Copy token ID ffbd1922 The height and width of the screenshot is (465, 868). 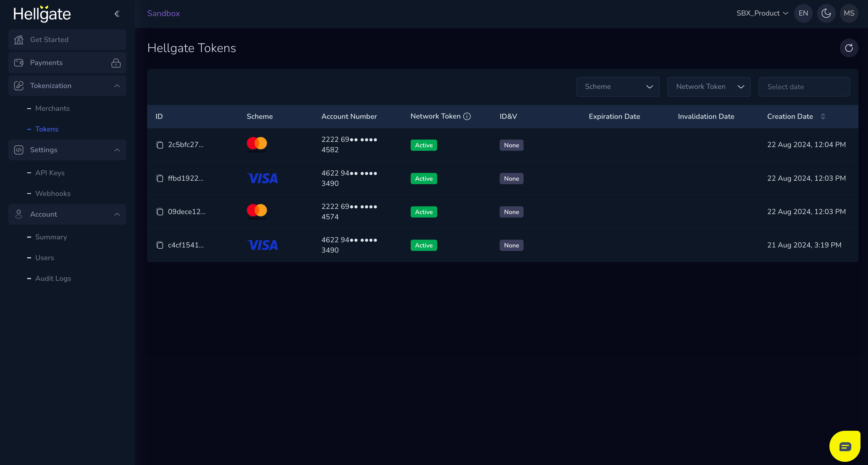[x=160, y=178]
